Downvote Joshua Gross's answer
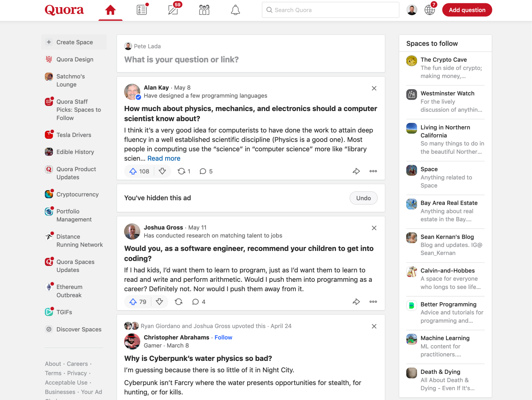532x400 pixels. (x=160, y=302)
